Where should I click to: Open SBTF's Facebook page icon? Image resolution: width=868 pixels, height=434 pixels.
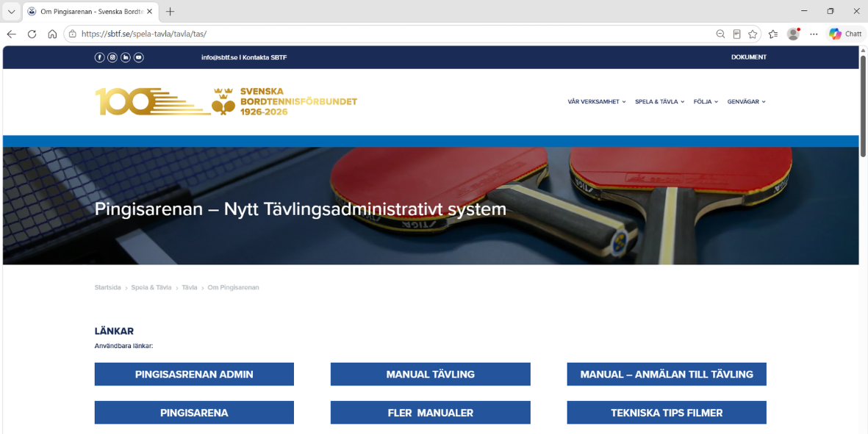click(x=100, y=57)
